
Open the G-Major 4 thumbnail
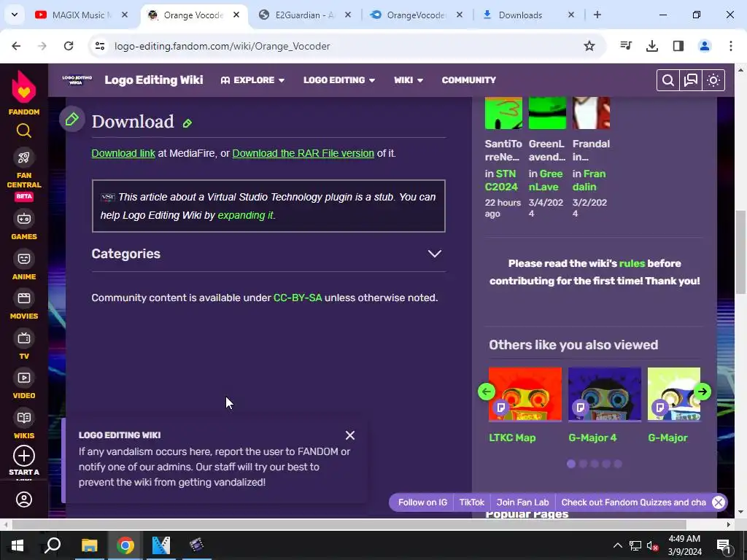605,394
